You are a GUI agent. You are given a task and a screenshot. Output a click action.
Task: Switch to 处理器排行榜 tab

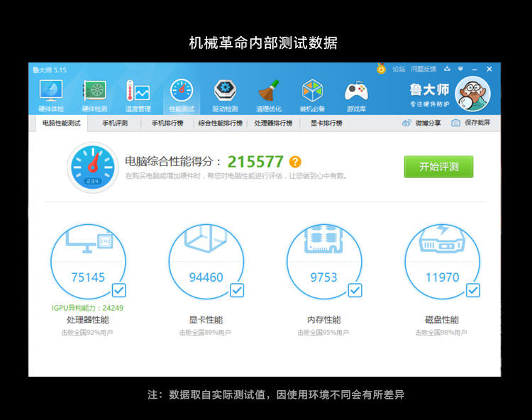[x=274, y=123]
